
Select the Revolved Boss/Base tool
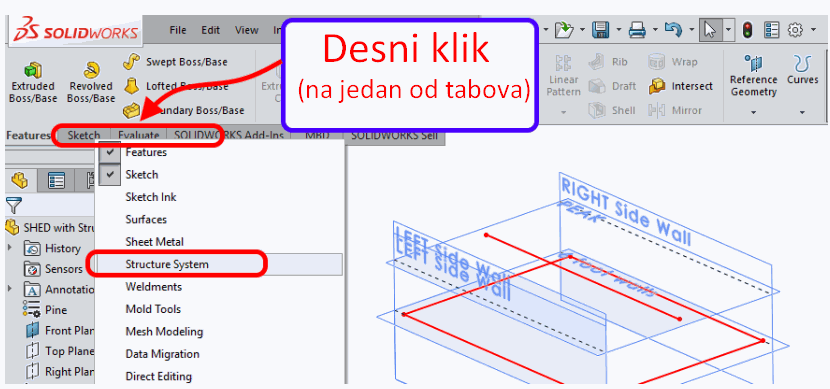click(91, 69)
